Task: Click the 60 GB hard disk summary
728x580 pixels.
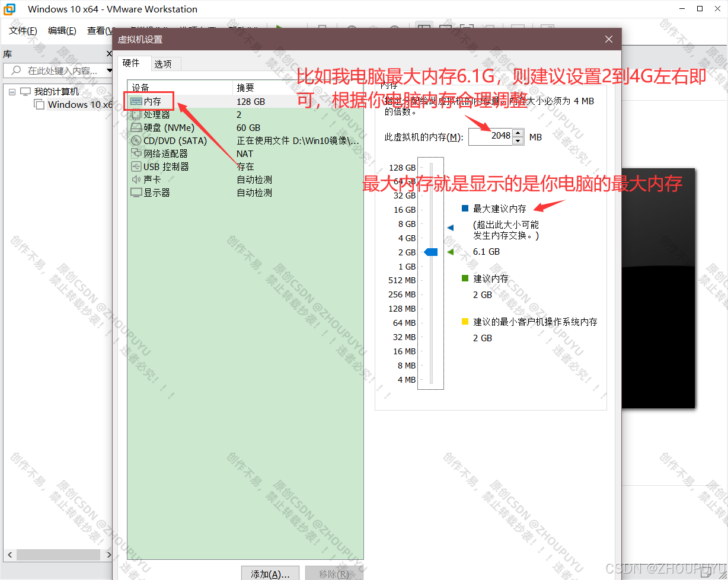Action: pos(248,128)
